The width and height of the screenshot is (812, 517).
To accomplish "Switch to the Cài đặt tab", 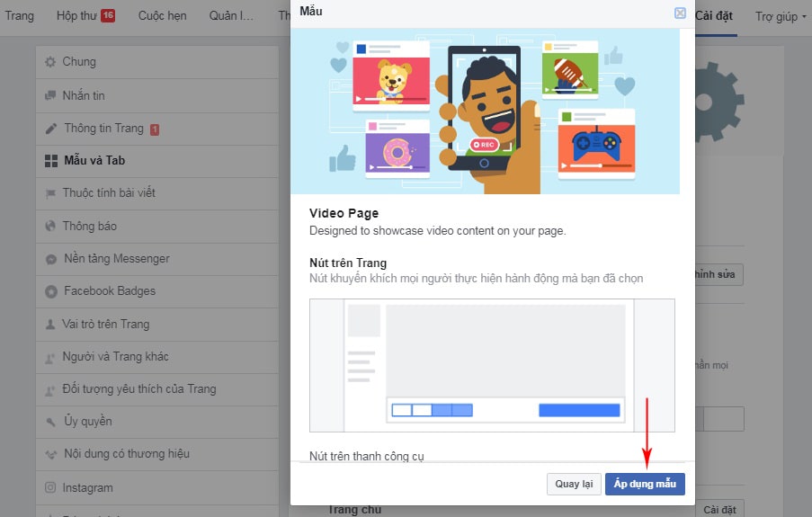I will [714, 16].
